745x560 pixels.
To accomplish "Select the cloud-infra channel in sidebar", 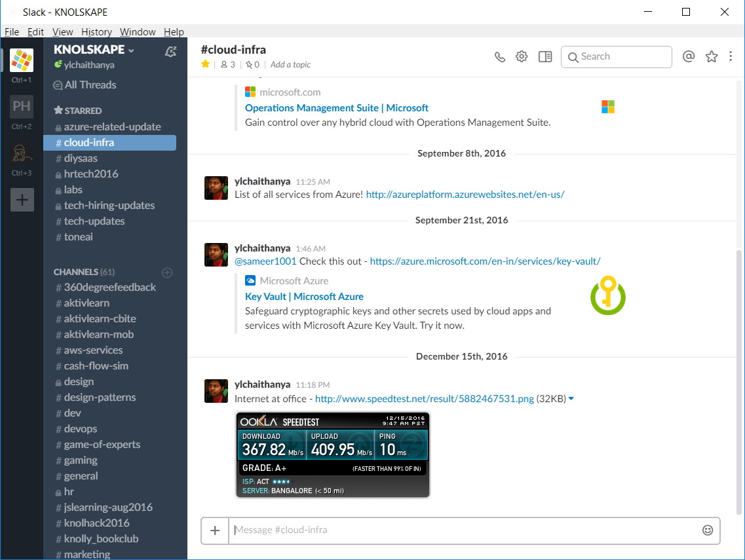I will (x=110, y=143).
